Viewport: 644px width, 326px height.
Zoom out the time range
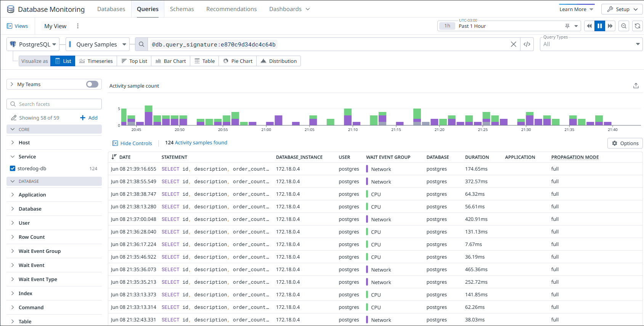tap(624, 26)
